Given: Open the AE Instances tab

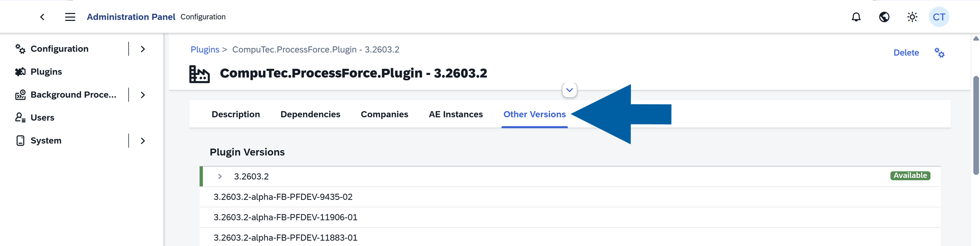Looking at the screenshot, I should pyautogui.click(x=456, y=114).
